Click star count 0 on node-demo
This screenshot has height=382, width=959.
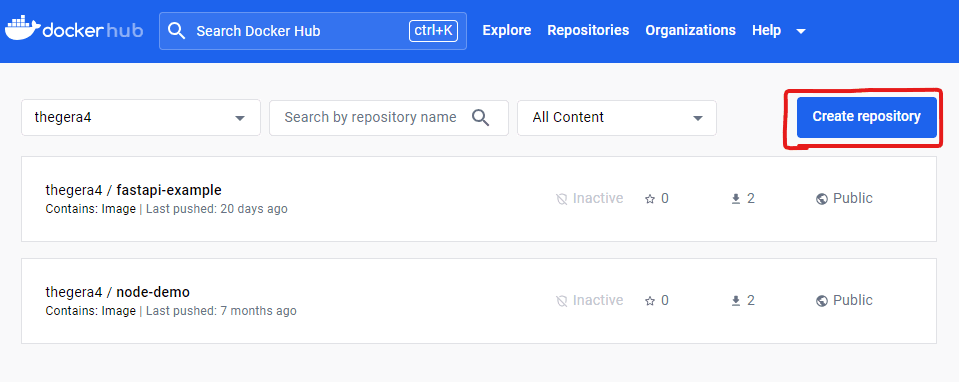(664, 301)
